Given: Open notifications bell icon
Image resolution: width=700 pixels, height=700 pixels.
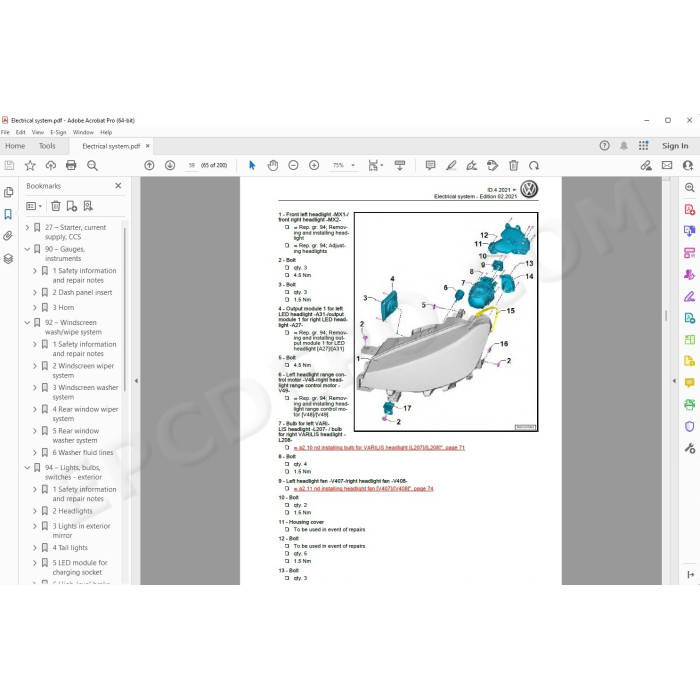Looking at the screenshot, I should point(624,146).
